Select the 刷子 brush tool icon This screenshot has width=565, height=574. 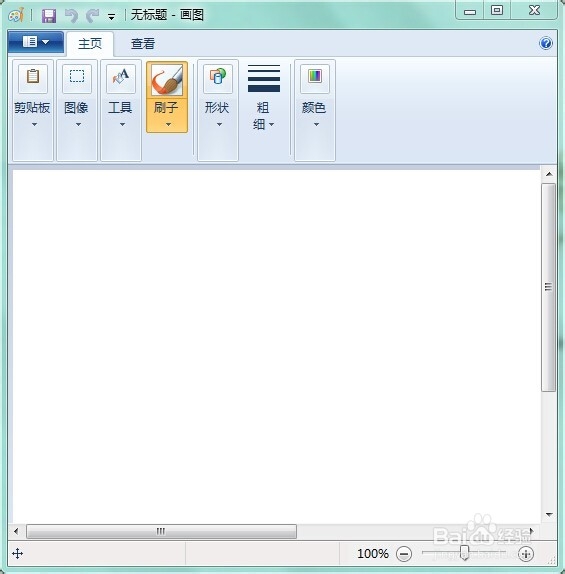[x=167, y=79]
